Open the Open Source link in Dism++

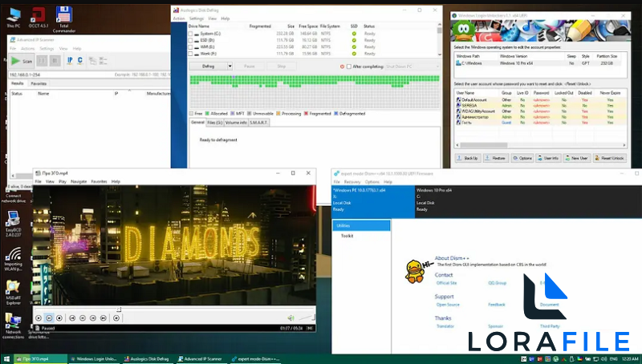point(448,305)
